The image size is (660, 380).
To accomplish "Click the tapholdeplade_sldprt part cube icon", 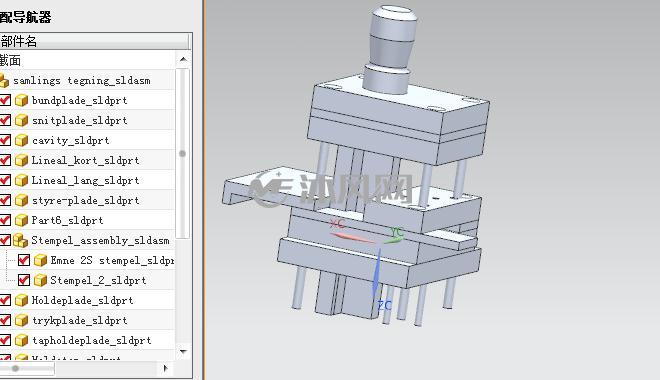I will [x=21, y=340].
